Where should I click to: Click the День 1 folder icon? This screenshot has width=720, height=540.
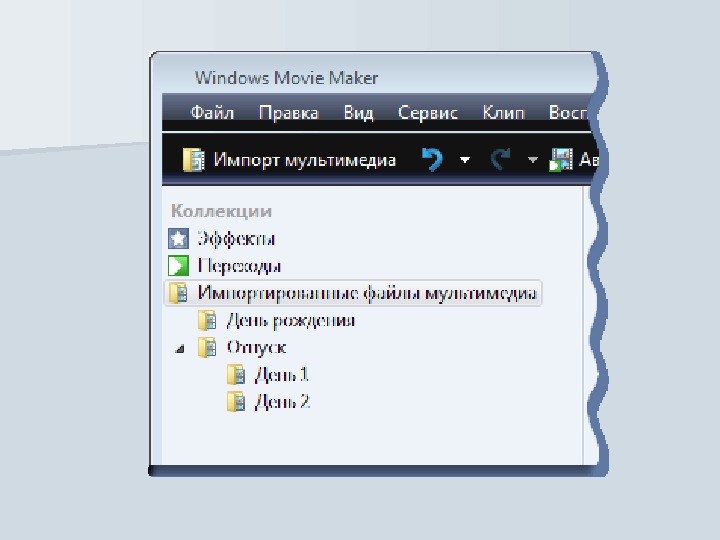(236, 374)
